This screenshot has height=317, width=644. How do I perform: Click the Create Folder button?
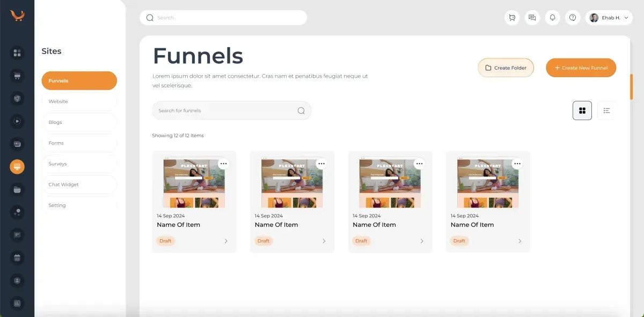pyautogui.click(x=506, y=68)
